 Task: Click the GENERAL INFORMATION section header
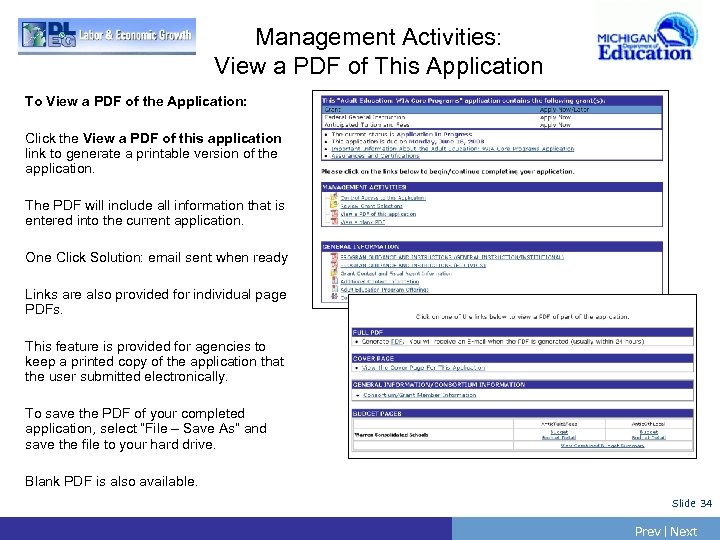492,247
